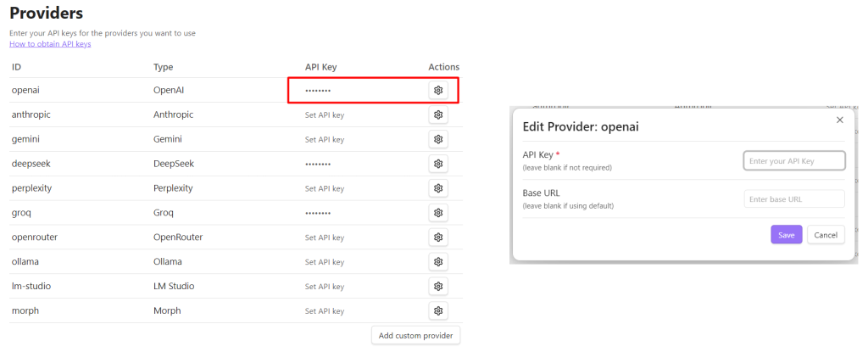Open settings gear for groq provider
Viewport: 868px width, 352px height.
438,212
